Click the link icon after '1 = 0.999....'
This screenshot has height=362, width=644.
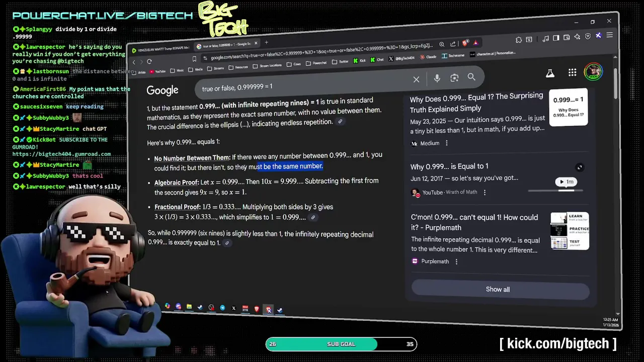click(313, 217)
